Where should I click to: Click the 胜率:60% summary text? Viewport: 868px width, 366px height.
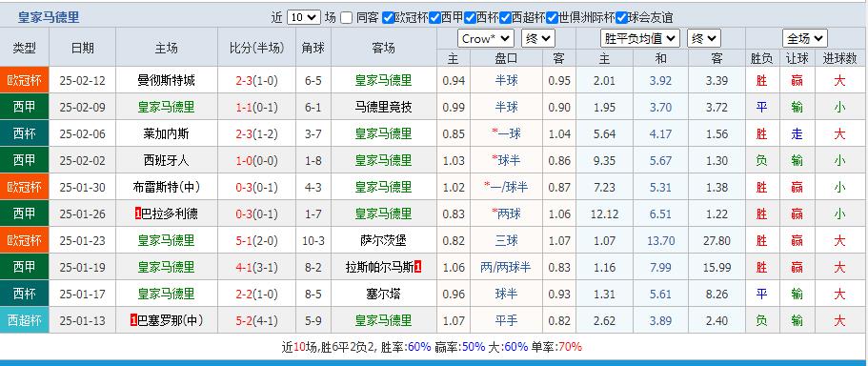pos(407,347)
